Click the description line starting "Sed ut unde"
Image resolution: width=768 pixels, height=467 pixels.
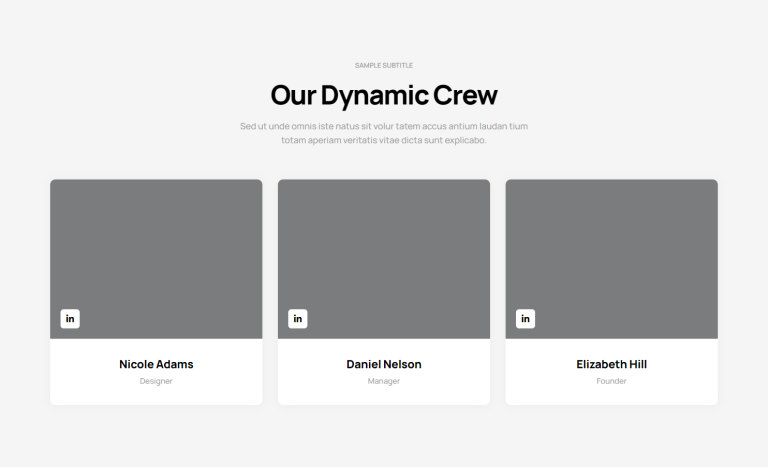click(x=384, y=126)
